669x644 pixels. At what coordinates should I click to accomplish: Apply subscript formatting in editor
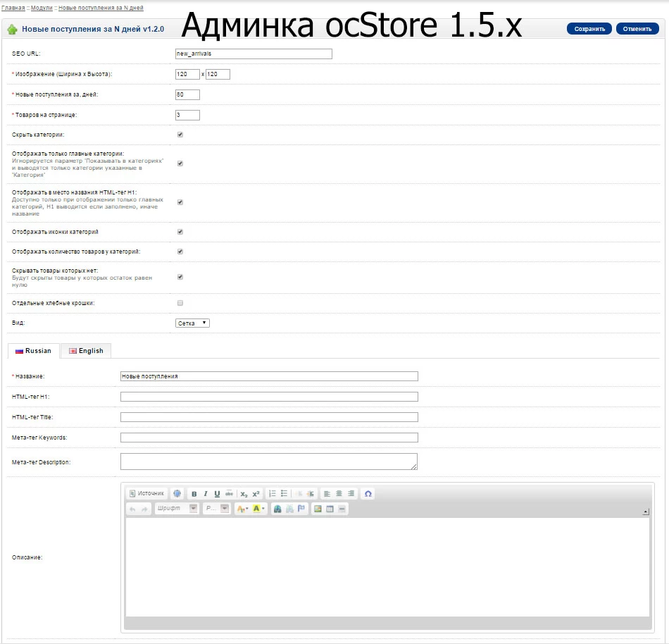[244, 494]
